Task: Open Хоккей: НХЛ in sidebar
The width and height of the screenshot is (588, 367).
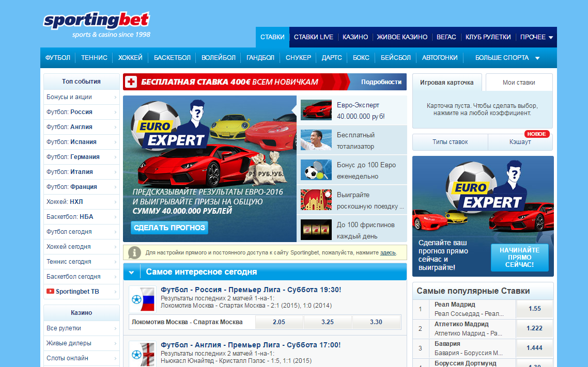Action: 81,202
